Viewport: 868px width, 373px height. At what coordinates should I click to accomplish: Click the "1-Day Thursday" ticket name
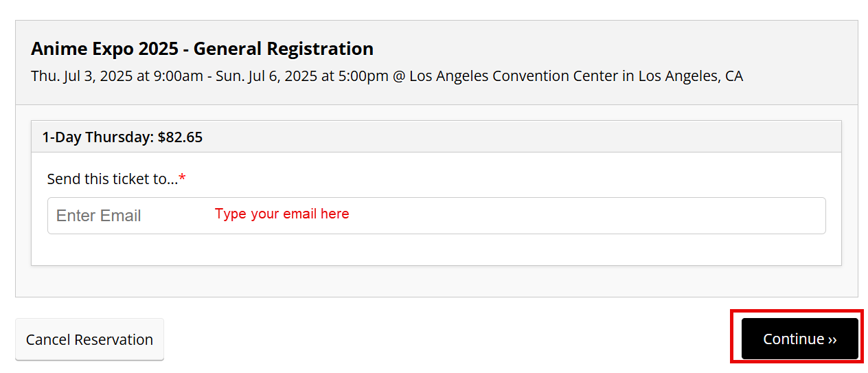(x=97, y=137)
